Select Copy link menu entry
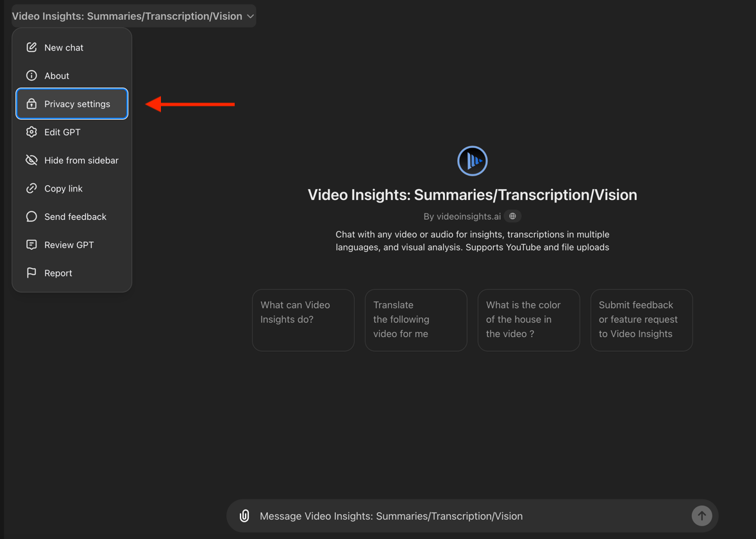This screenshot has width=756, height=539. (x=72, y=188)
